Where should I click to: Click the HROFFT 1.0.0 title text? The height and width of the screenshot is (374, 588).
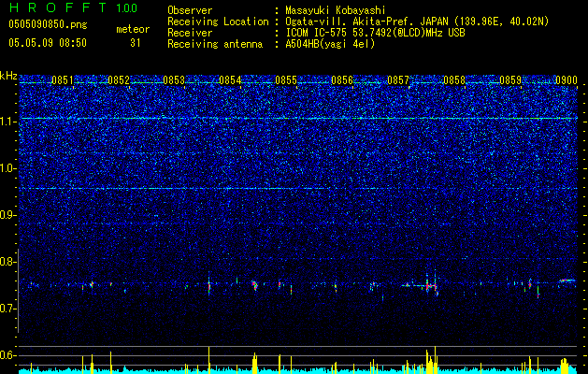(x=73, y=7)
